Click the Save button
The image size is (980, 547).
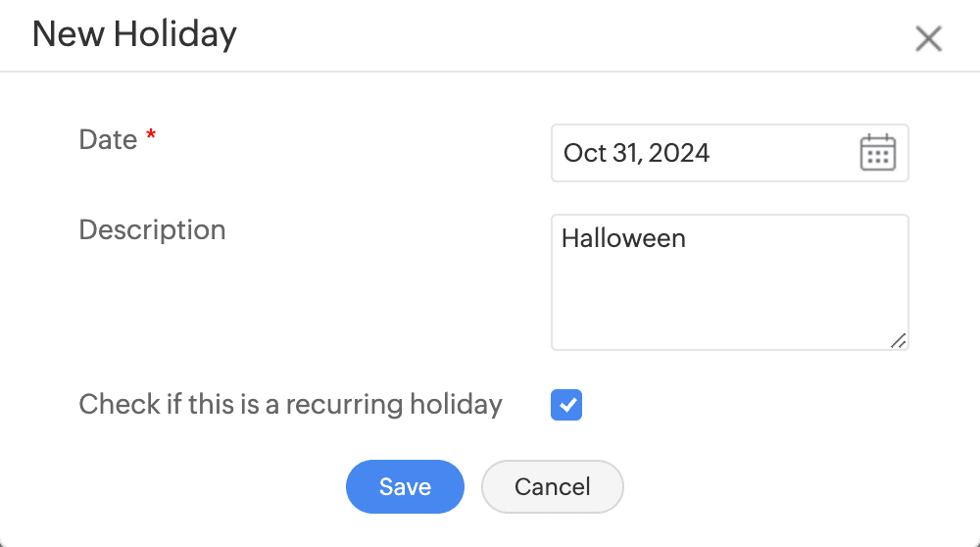[405, 486]
